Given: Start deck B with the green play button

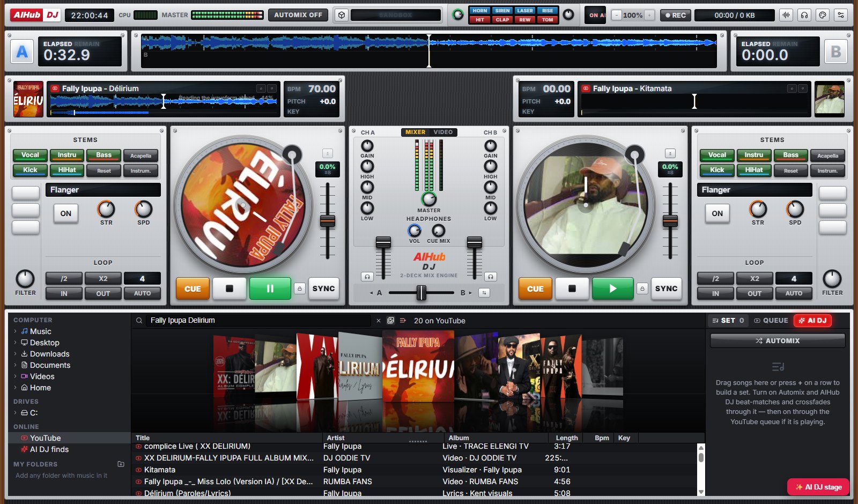Looking at the screenshot, I should 613,288.
